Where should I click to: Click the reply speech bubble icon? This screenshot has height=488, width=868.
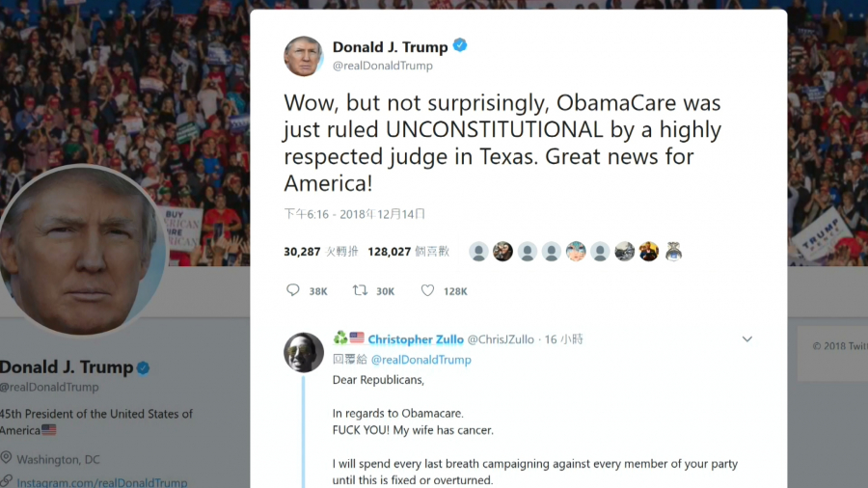(x=293, y=290)
